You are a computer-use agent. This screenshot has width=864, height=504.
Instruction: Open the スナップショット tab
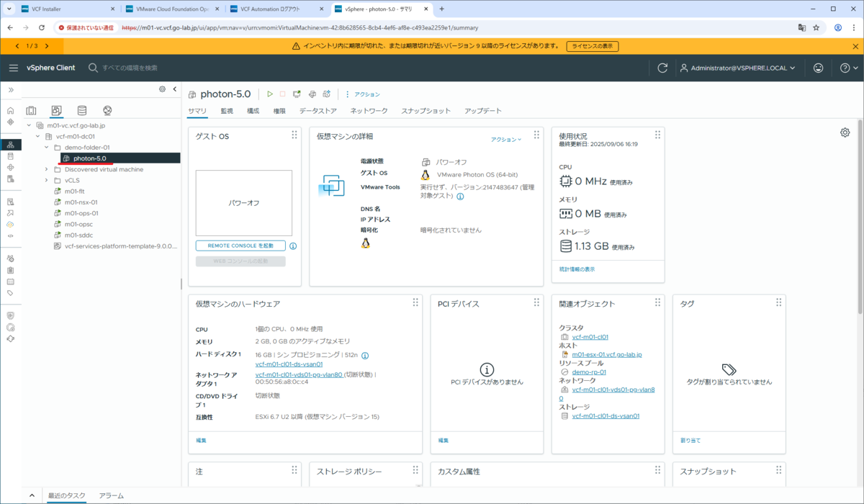pos(426,111)
